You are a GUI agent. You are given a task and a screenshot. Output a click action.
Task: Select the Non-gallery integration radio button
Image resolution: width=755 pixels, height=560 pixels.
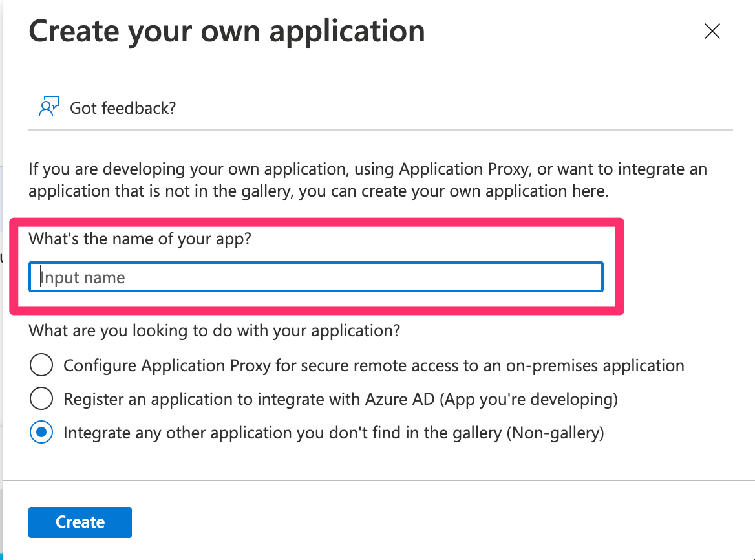pyautogui.click(x=41, y=433)
